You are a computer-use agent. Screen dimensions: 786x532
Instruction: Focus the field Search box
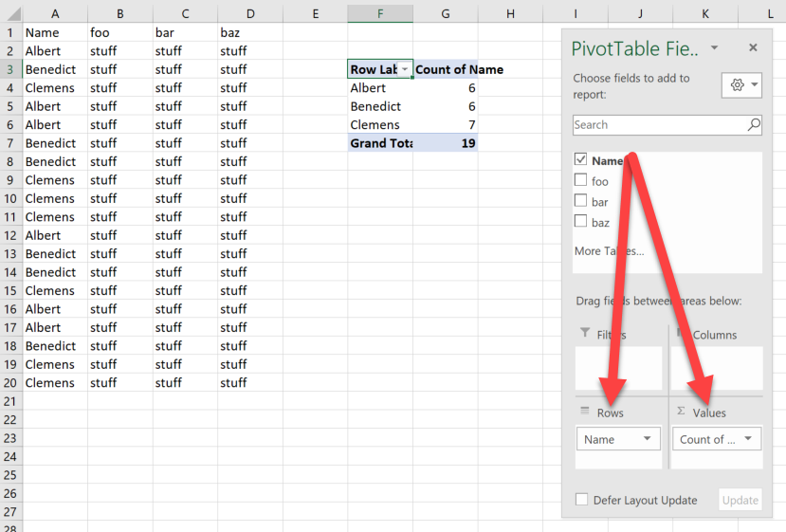[667, 125]
